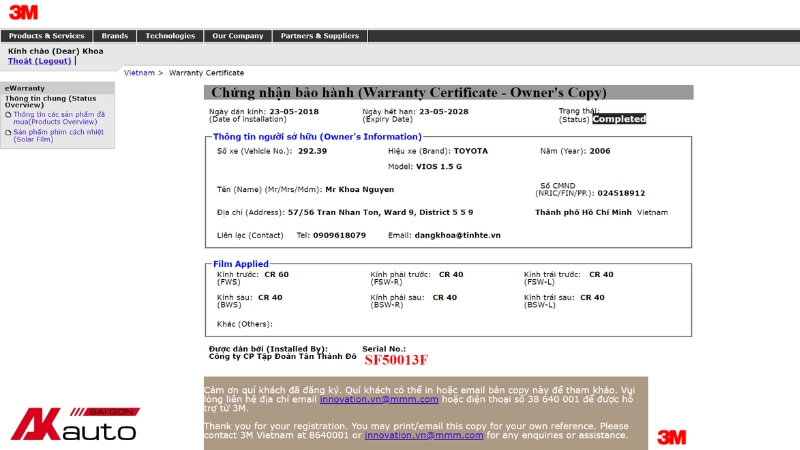The image size is (800, 450).
Task: Click the highlighted Completed status label
Action: [x=619, y=119]
